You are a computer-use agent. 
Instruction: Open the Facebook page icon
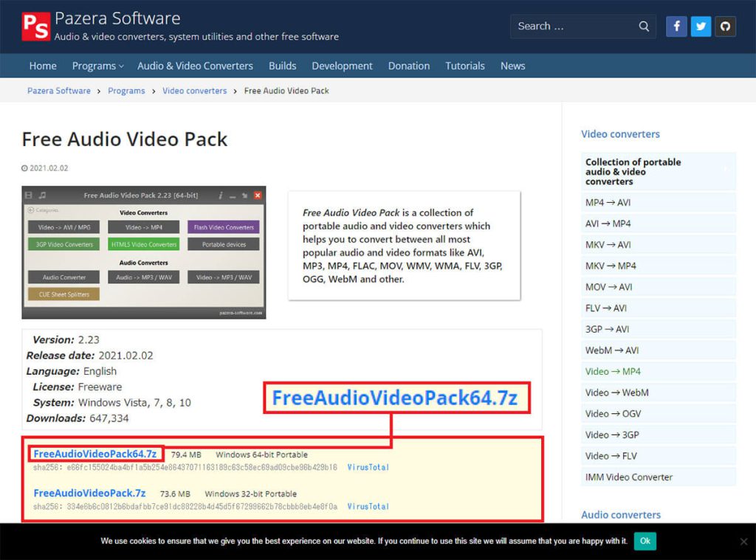pos(676,26)
